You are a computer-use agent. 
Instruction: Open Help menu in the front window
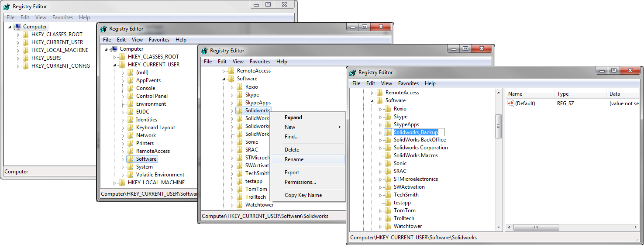click(430, 83)
